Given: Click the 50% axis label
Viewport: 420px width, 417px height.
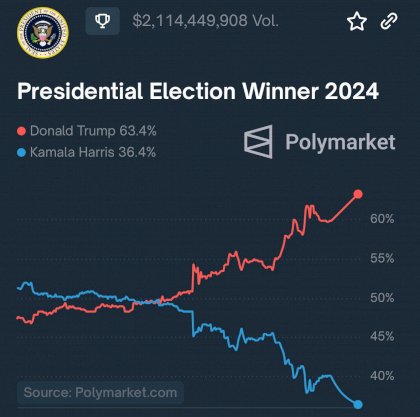Looking at the screenshot, I should point(382,298).
